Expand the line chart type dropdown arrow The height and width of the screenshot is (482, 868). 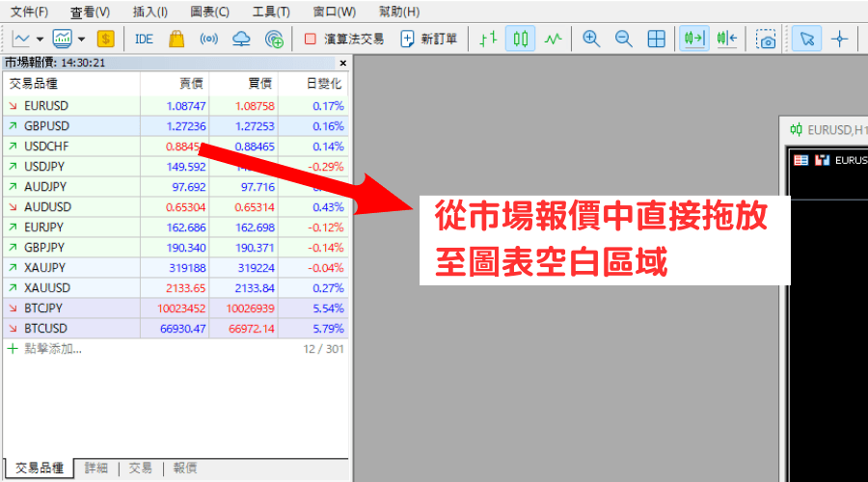click(x=41, y=40)
